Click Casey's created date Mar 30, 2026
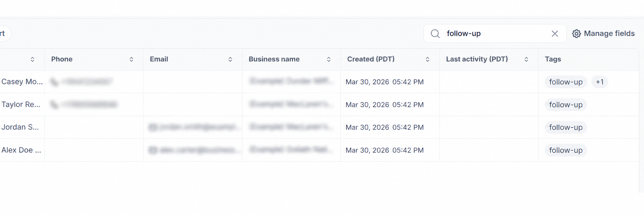 point(367,82)
